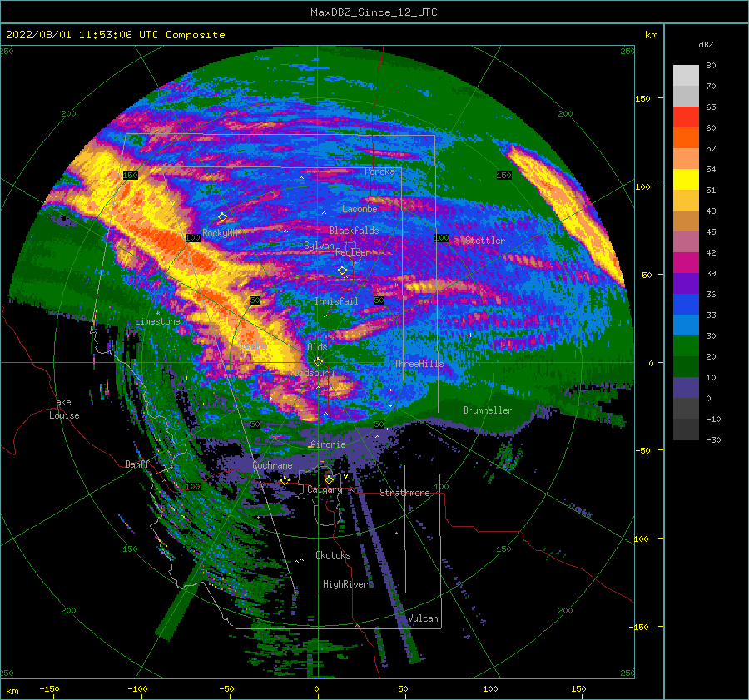Select the Calgary label

pyautogui.click(x=325, y=489)
